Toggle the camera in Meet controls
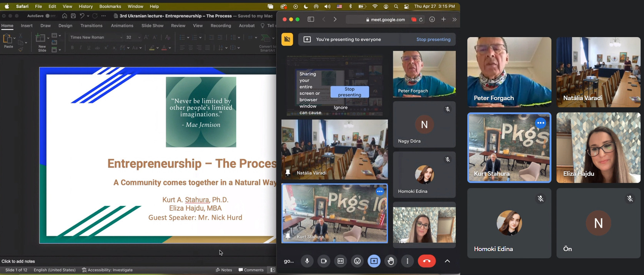Image resolution: width=644 pixels, height=275 pixels. coord(324,261)
